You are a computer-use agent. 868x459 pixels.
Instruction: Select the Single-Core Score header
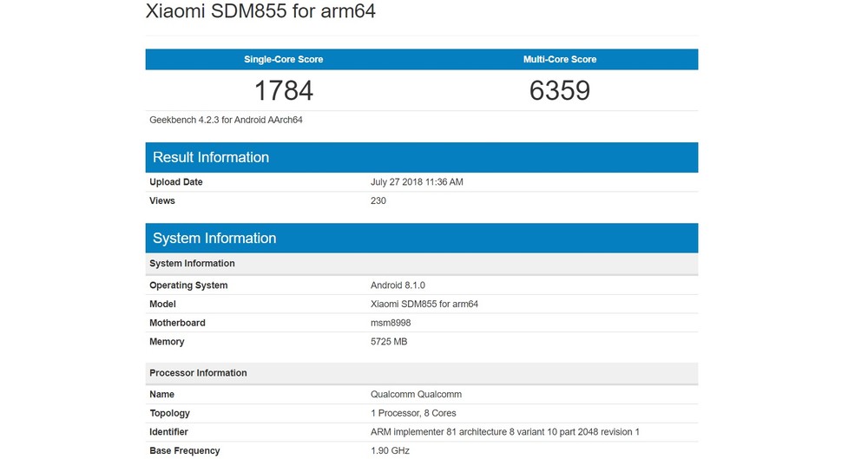(284, 59)
